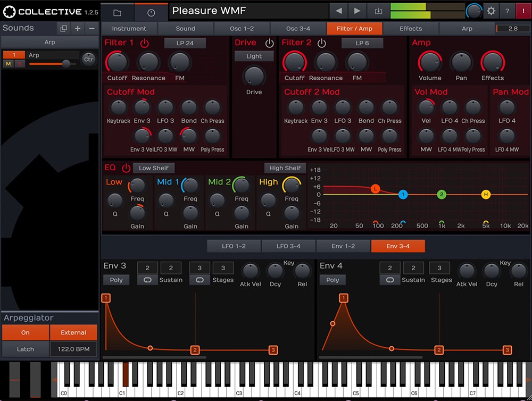Screen dimensions: 532x401
Task: Click the arpeggiator Latch button
Action: [x=25, y=349]
